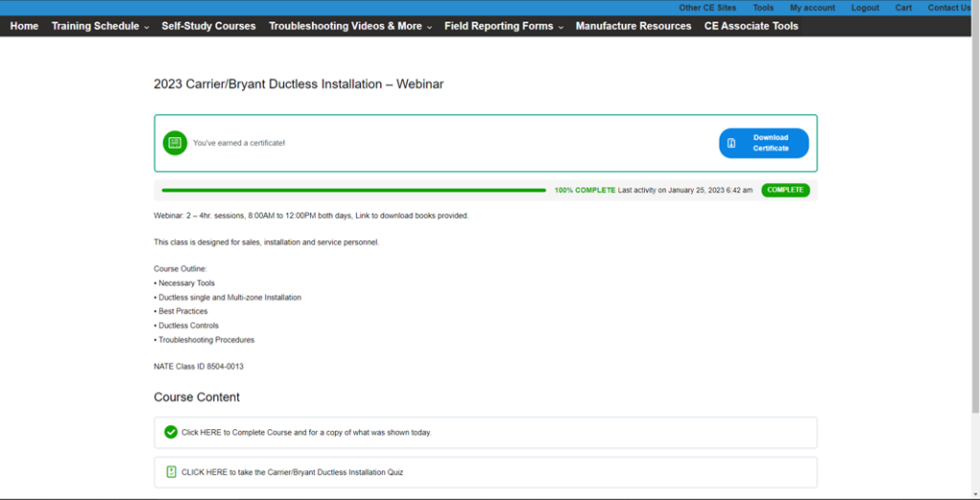Screen dimensions: 980x500
Task: Click the quiz icon beside Ductless Installation Quiz
Action: point(171,472)
